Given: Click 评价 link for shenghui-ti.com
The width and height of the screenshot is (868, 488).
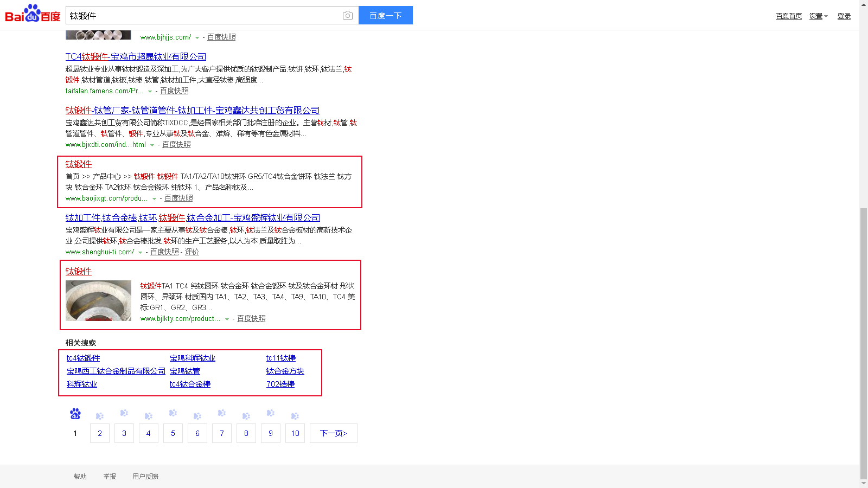Looking at the screenshot, I should tap(192, 252).
